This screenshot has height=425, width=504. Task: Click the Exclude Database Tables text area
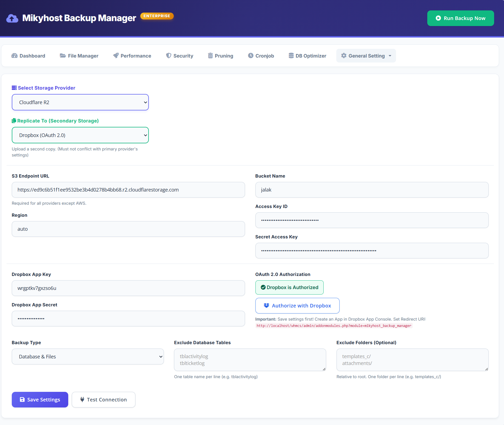click(250, 360)
